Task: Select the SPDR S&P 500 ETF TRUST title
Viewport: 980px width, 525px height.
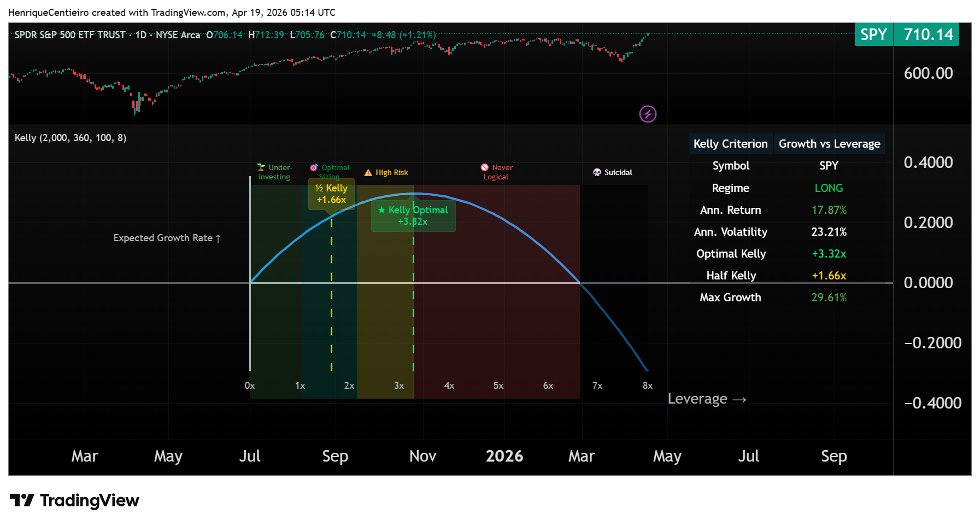Action: pos(70,35)
